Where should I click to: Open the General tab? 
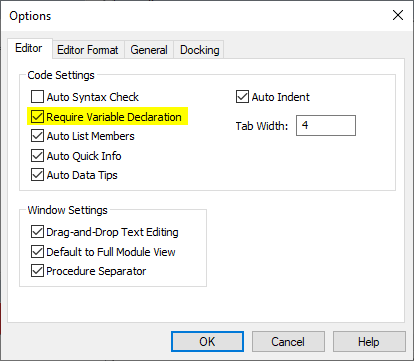(x=149, y=50)
